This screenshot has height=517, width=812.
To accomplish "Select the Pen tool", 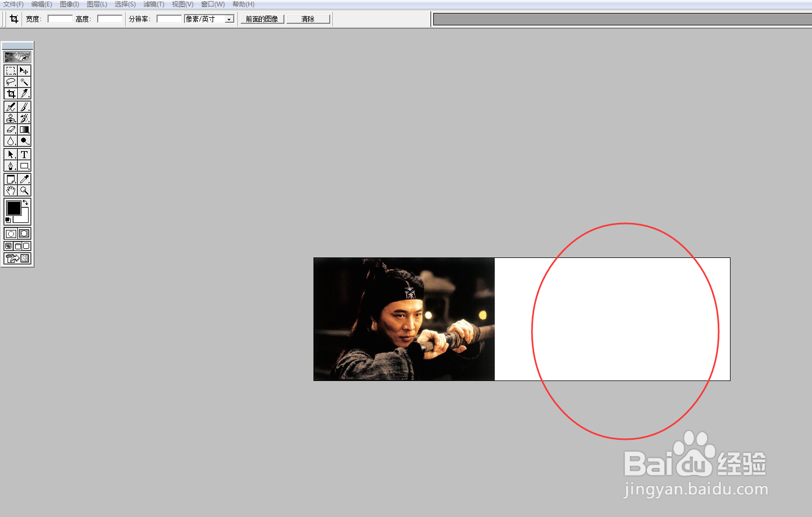I will click(11, 166).
